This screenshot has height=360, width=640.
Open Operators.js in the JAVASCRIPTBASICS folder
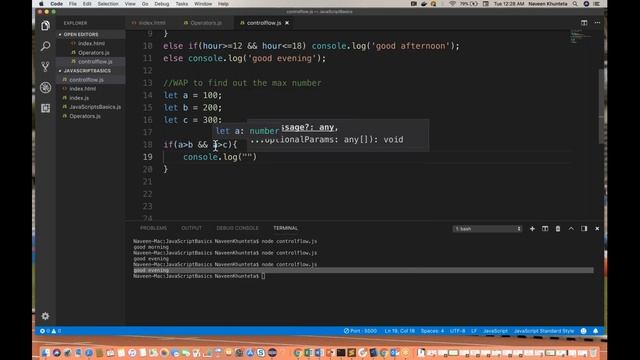pyautogui.click(x=84, y=116)
